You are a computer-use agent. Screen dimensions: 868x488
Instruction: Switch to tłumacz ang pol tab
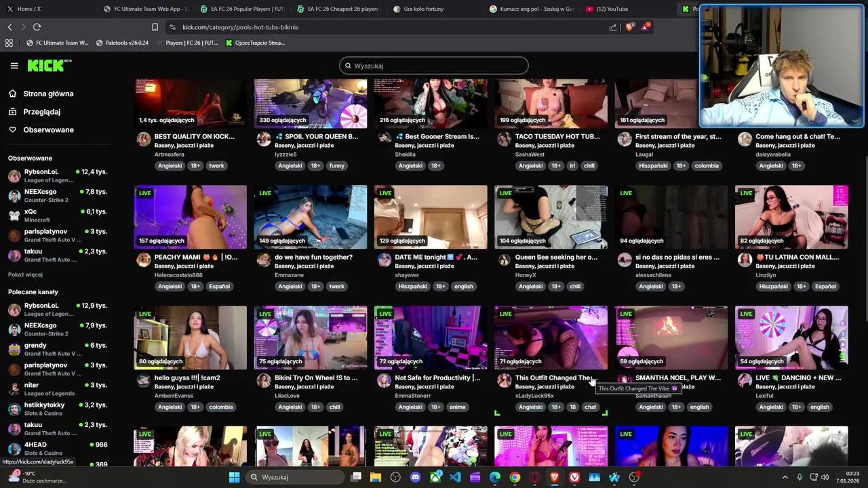click(x=532, y=9)
